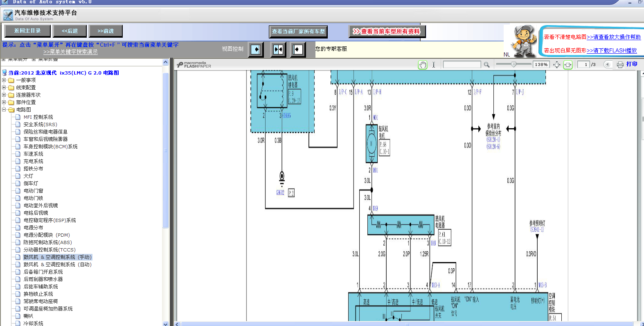This screenshot has height=326, width=644.
Task: Open 电控稳定程序(ESP)系统 tree item
Action: click(x=50, y=220)
